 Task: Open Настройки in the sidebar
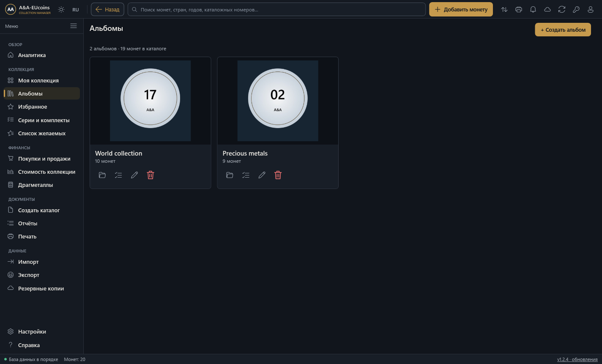pos(42,332)
